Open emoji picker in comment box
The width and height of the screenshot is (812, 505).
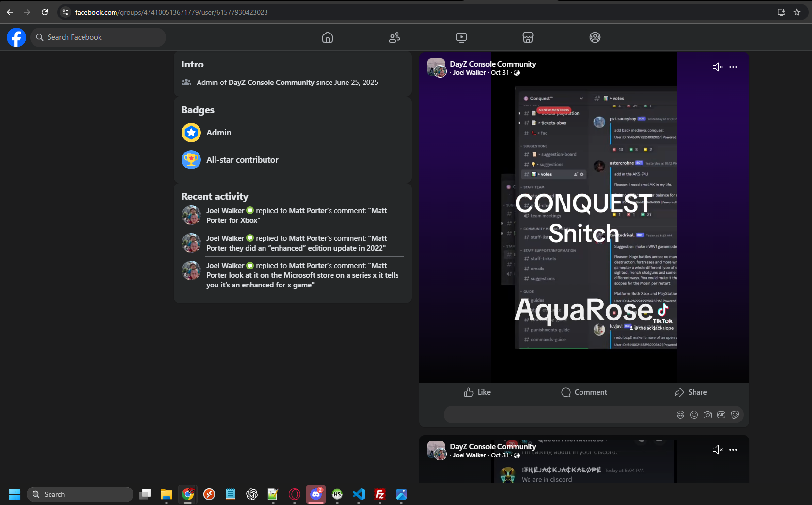pyautogui.click(x=694, y=415)
